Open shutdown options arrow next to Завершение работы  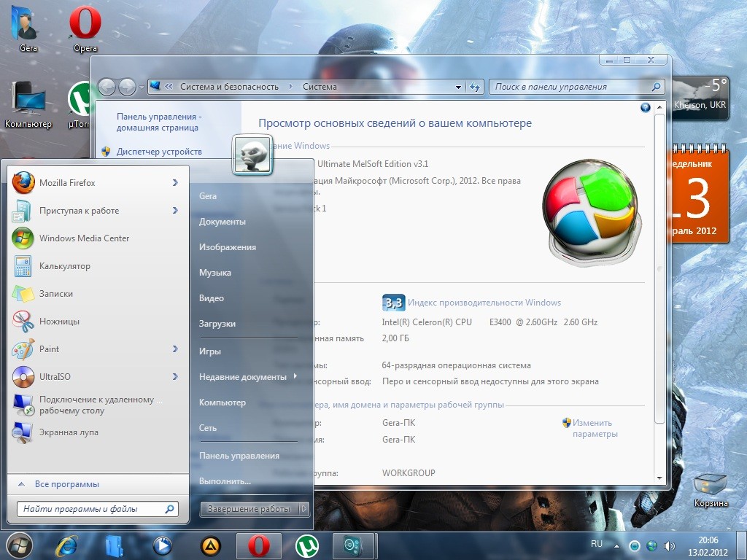coord(304,509)
